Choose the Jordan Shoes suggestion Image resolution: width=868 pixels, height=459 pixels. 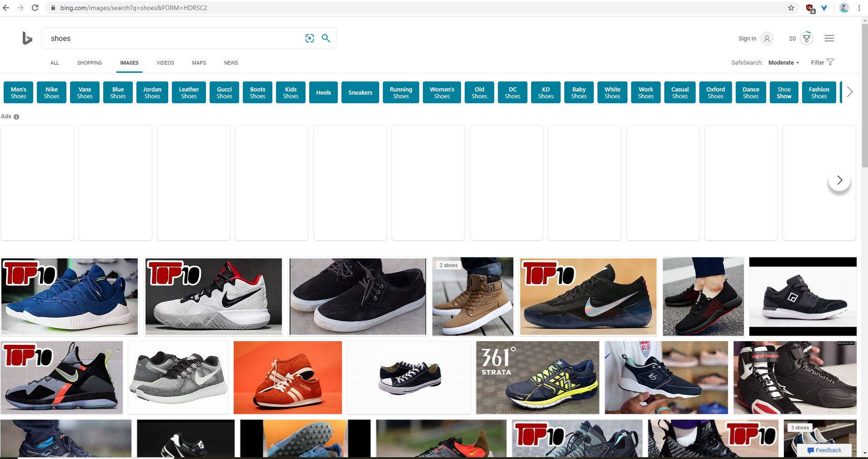152,92
